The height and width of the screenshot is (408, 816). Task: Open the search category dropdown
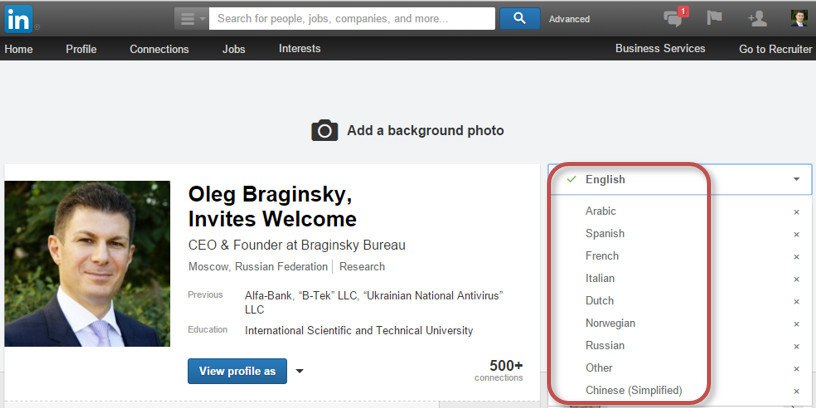tap(191, 18)
